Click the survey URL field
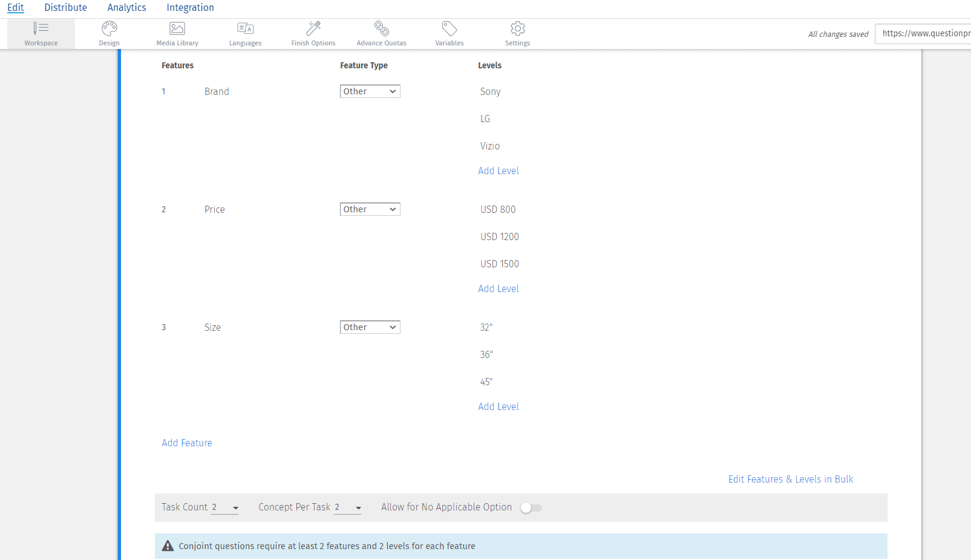This screenshot has height=560, width=971. (923, 34)
